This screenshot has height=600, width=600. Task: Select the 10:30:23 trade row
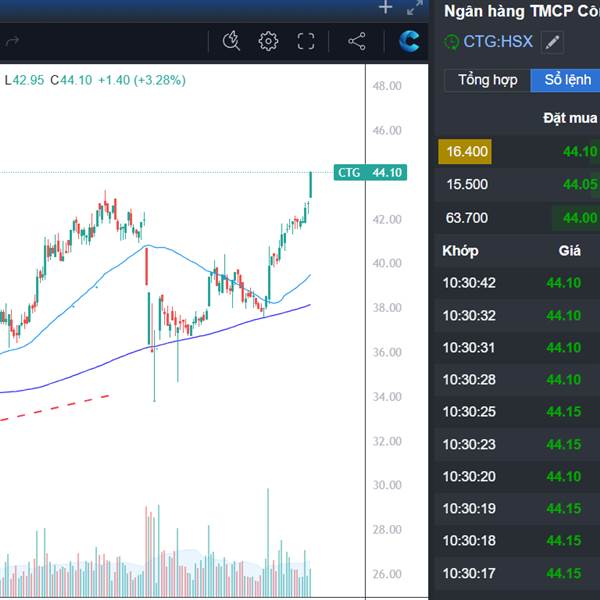point(517,444)
